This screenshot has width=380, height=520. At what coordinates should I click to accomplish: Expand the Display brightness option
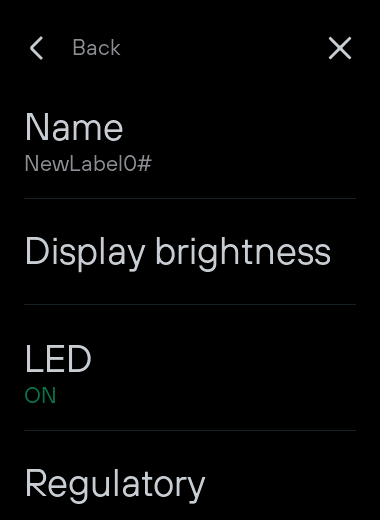pyautogui.click(x=190, y=252)
